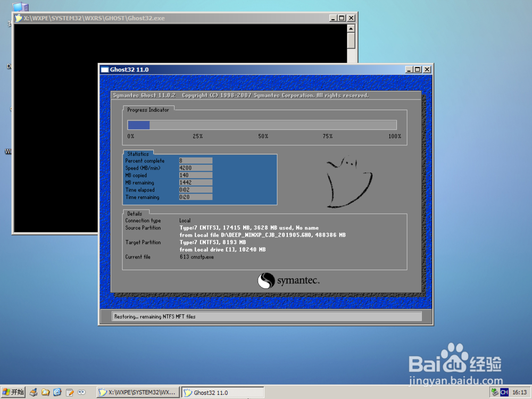Image resolution: width=532 pixels, height=399 pixels.
Task: Maximize the Ghost32 11.0 window
Action: point(417,70)
